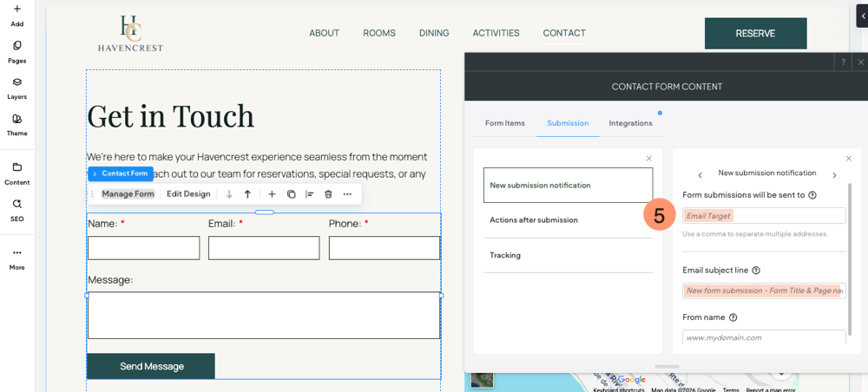Open the Pages panel
Image resolution: width=868 pixels, height=392 pixels.
[x=16, y=51]
